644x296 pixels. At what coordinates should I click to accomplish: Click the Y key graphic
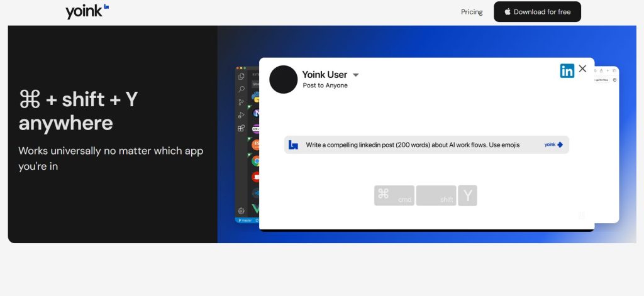point(467,195)
